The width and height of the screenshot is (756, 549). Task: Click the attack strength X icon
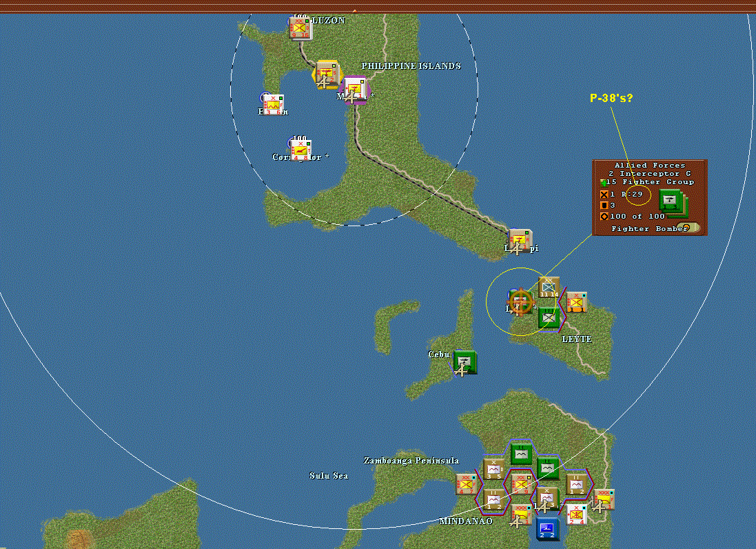click(x=604, y=194)
